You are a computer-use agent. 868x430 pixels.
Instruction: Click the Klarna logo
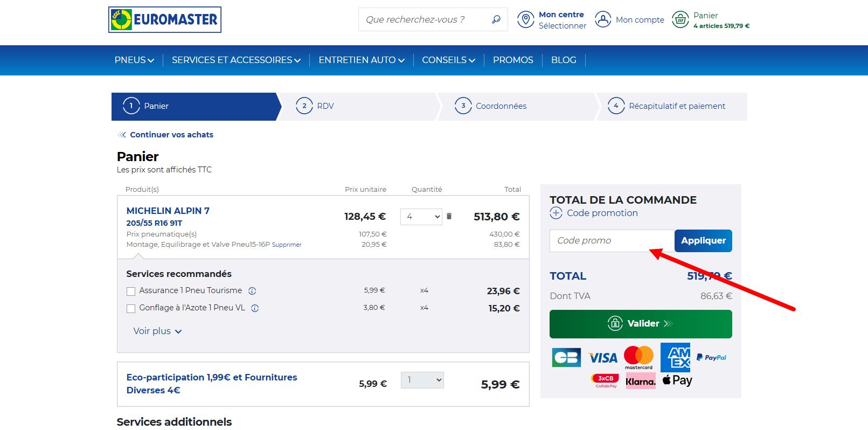click(641, 381)
